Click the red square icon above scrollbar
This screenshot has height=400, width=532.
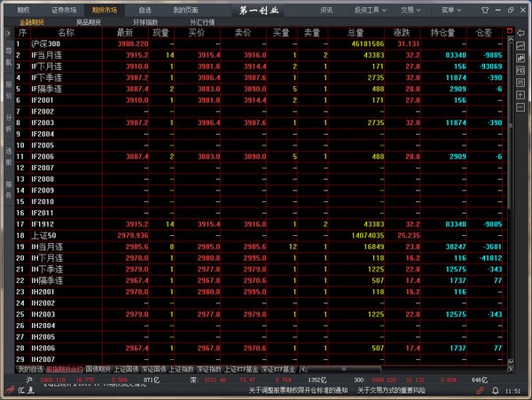click(x=510, y=31)
